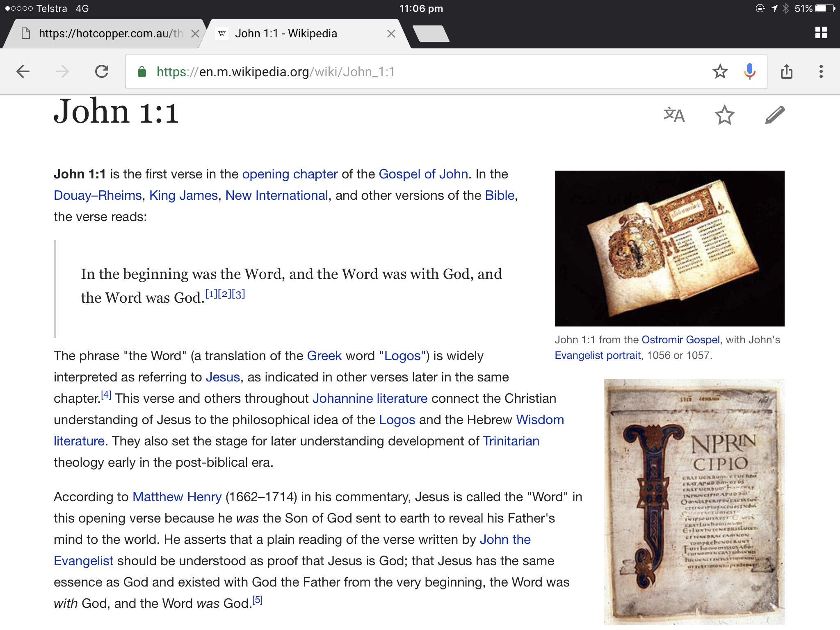Viewport: 840px width, 630px height.
Task: Enlarge the 'In Principio' manuscript image
Action: (694, 502)
